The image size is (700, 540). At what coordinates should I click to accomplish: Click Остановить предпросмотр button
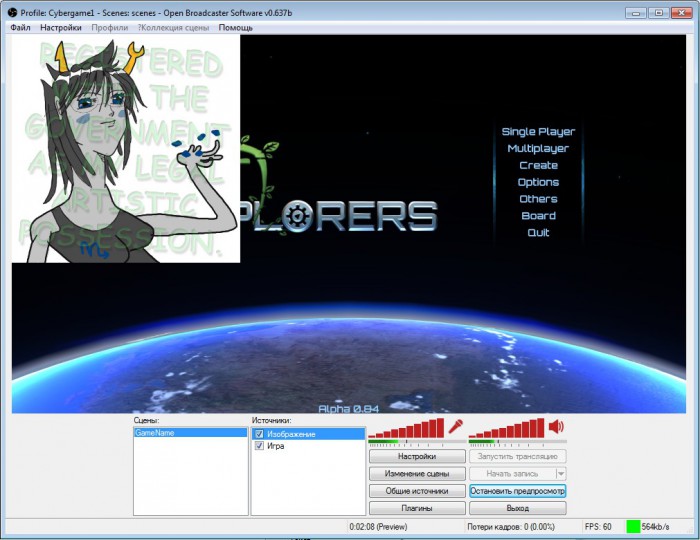(x=517, y=491)
